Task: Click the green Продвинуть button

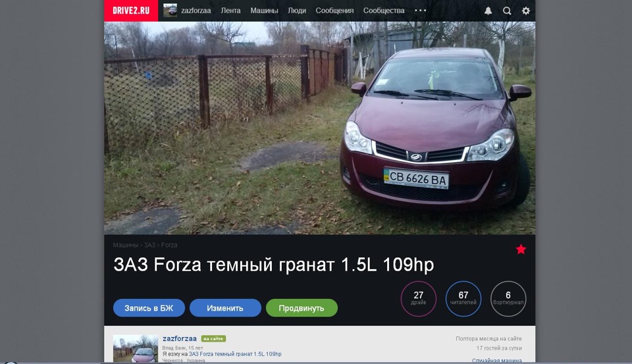Action: click(x=302, y=308)
